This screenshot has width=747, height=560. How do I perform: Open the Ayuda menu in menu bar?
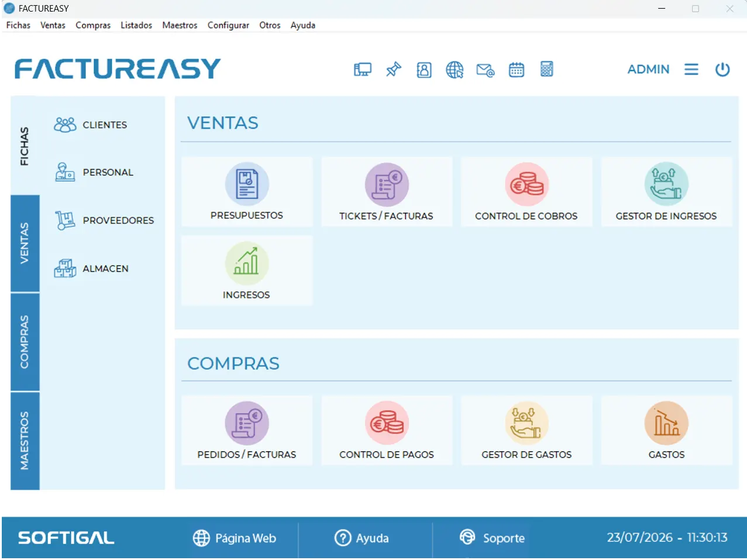303,25
